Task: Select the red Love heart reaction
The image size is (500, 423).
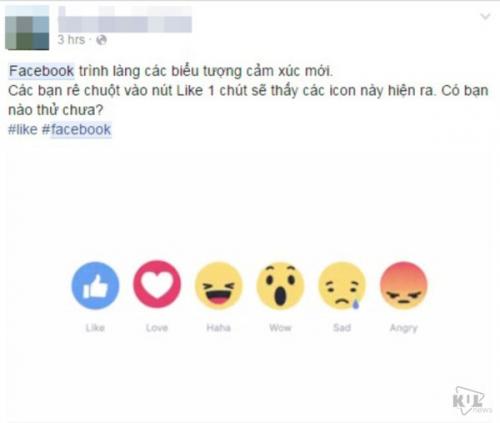Action: tap(157, 284)
